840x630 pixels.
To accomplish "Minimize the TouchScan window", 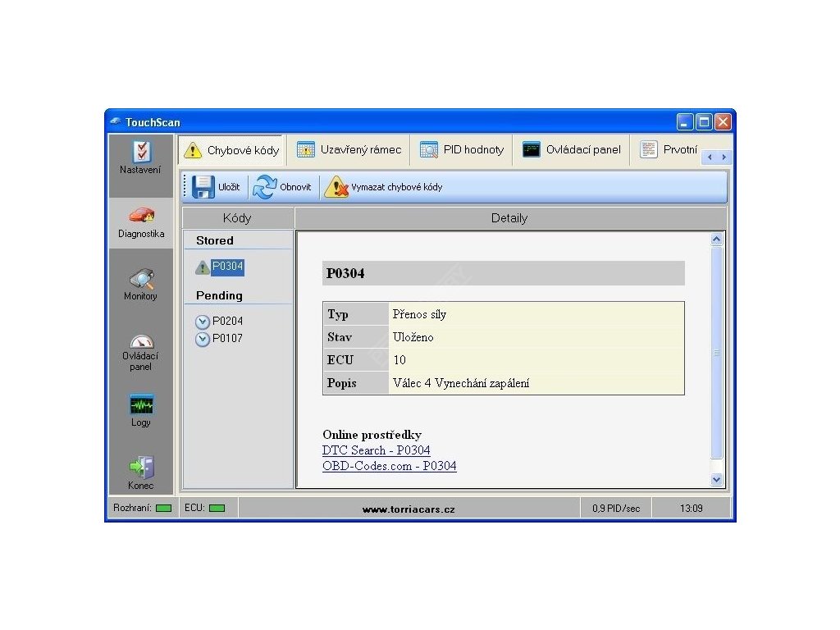I will (x=685, y=122).
